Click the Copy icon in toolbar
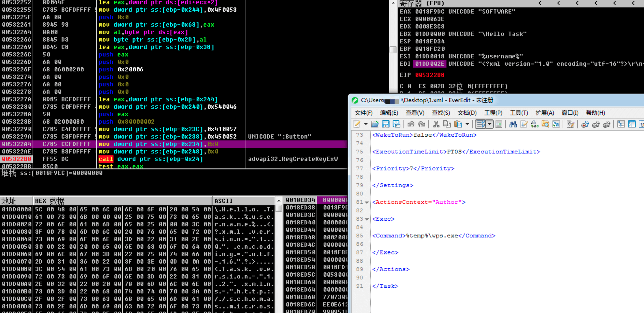 tap(447, 124)
